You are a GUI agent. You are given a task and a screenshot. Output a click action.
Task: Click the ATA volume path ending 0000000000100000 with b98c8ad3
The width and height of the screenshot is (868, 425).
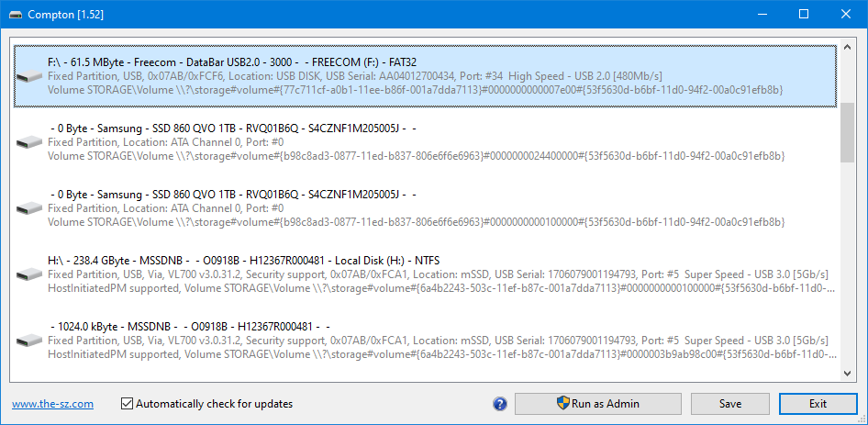[x=417, y=221]
